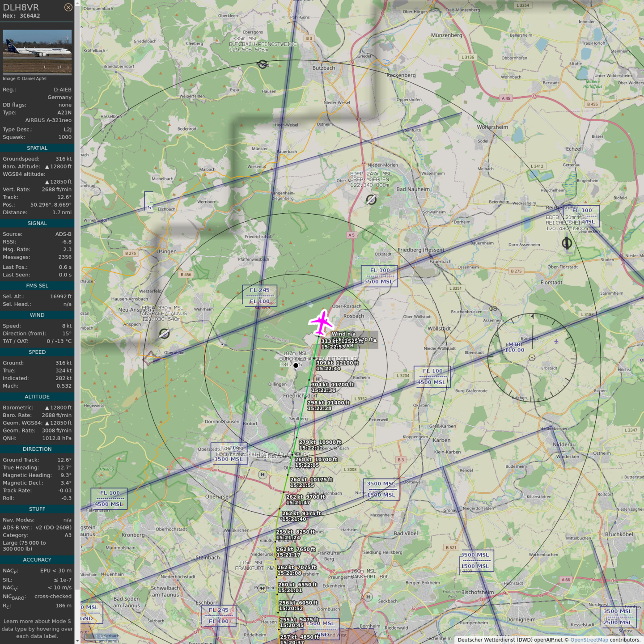Open the D-AIEB registration link
The height and width of the screenshot is (644, 644).
[x=62, y=89]
